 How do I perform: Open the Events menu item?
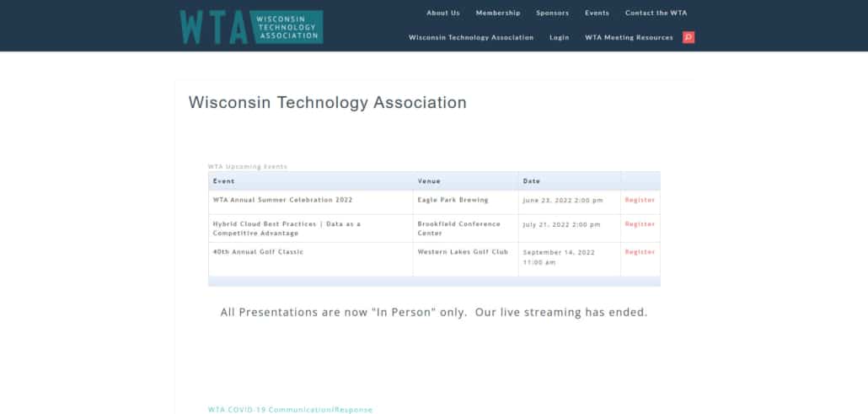[597, 13]
